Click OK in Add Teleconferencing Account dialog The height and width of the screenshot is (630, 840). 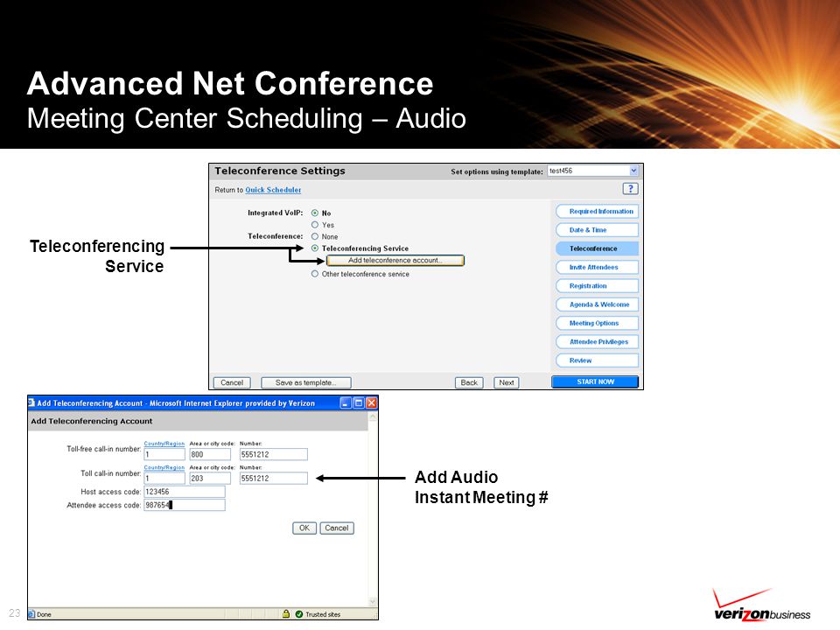304,528
